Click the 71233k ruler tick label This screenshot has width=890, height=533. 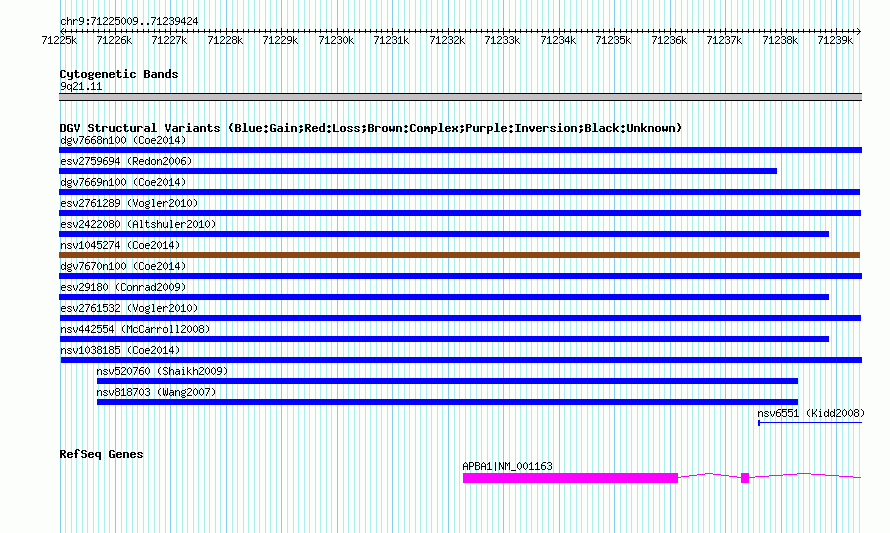coord(502,40)
